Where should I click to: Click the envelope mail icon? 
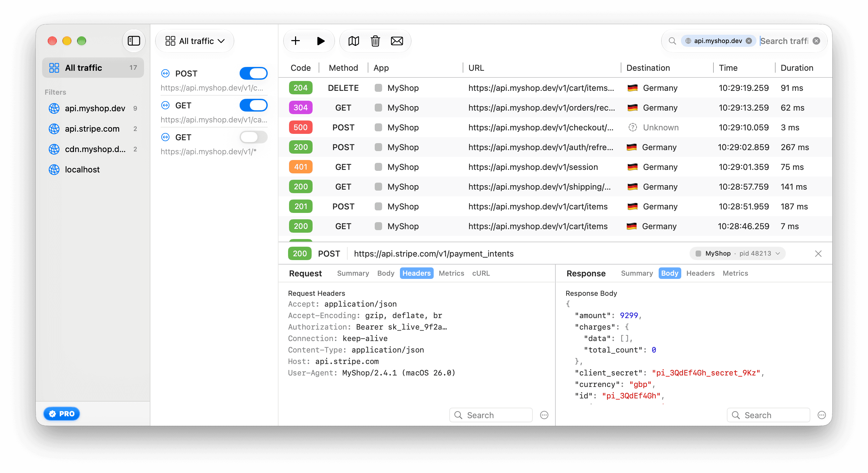[397, 41]
